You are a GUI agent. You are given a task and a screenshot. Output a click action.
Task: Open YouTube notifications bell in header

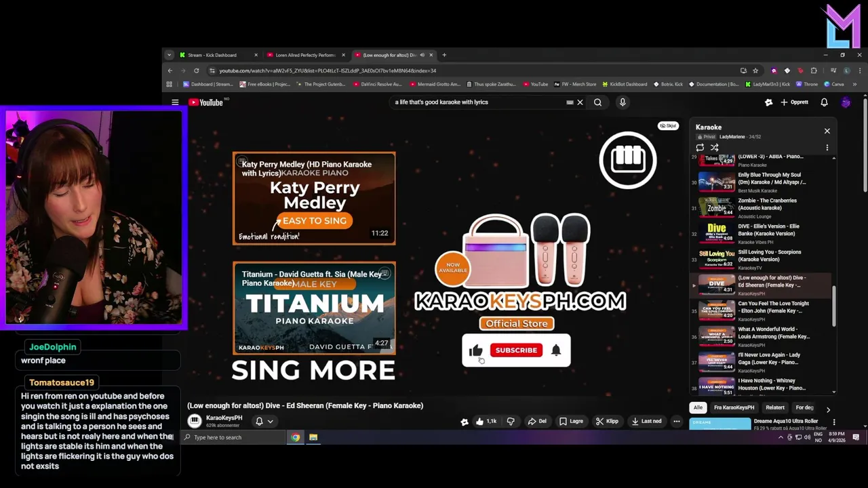824,102
